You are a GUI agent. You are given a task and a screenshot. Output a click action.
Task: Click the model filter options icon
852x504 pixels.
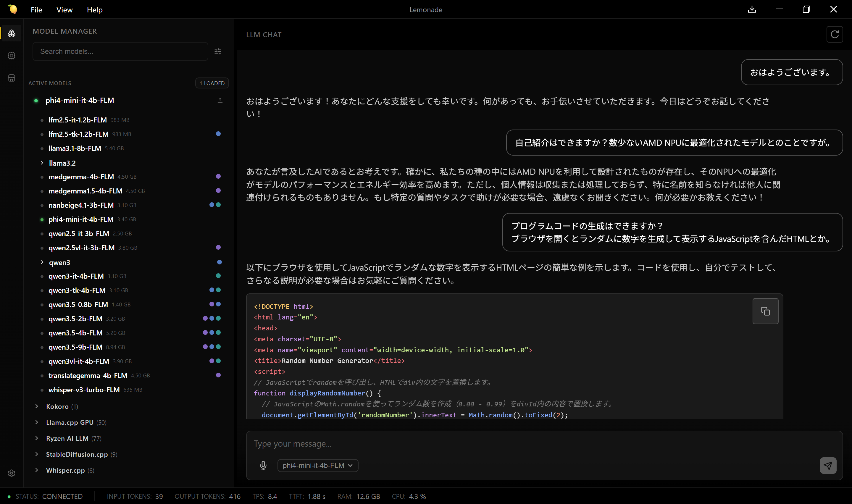click(218, 51)
